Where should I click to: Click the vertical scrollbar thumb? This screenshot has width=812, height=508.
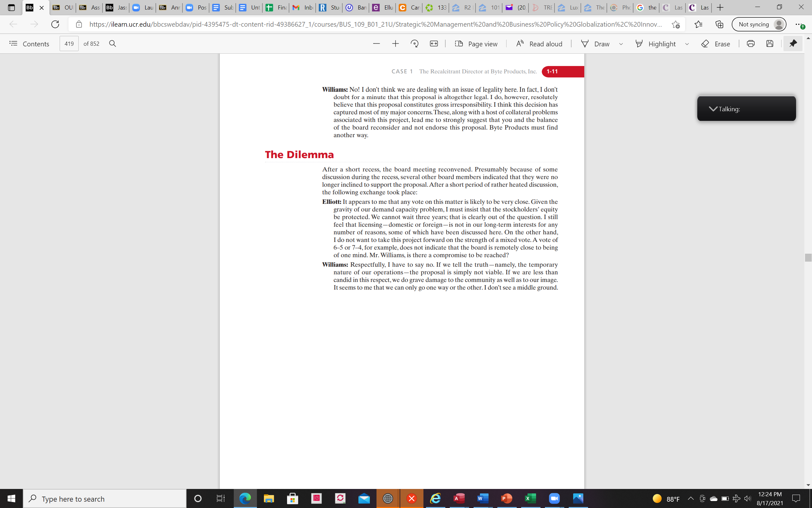[x=808, y=258]
